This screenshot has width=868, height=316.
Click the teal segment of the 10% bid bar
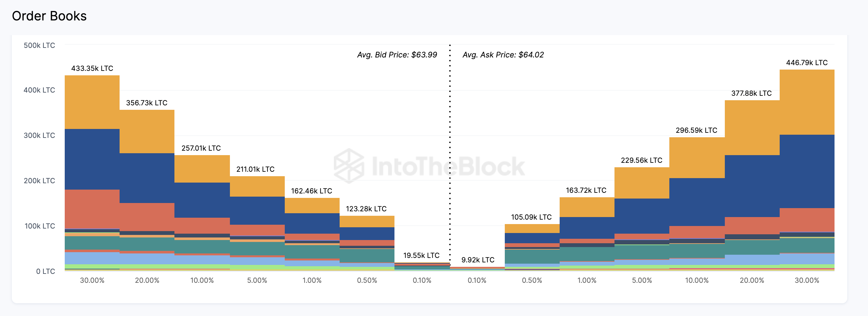pos(202,246)
